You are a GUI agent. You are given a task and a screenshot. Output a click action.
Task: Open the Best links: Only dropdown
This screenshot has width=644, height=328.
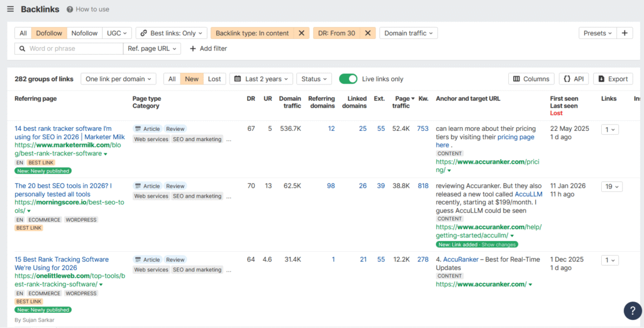[x=171, y=33]
